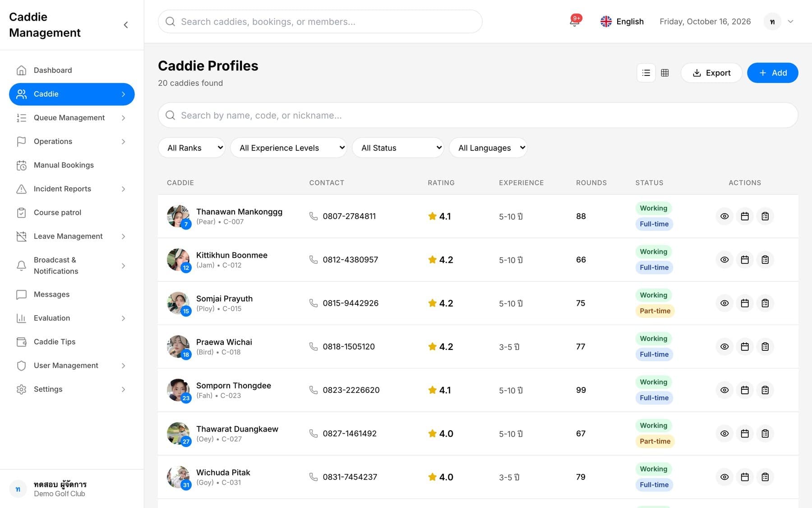Image resolution: width=812 pixels, height=508 pixels.
Task: Open clipboard report for Wichuda Pitak
Action: [765, 477]
